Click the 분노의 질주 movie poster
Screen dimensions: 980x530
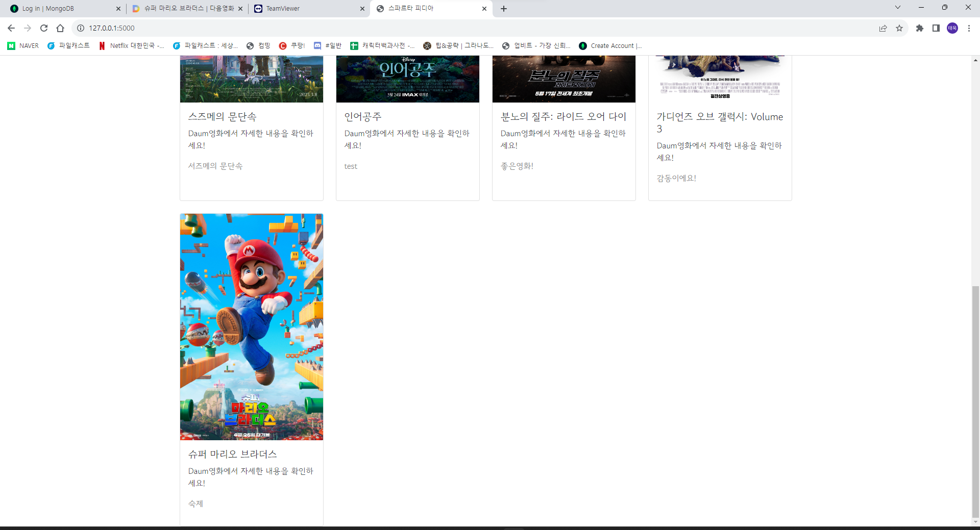coord(564,79)
